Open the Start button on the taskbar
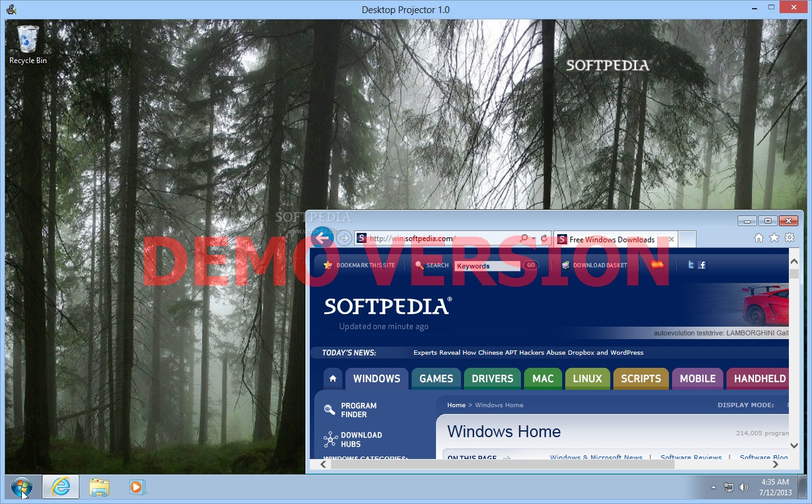This screenshot has height=504, width=812. [x=22, y=486]
